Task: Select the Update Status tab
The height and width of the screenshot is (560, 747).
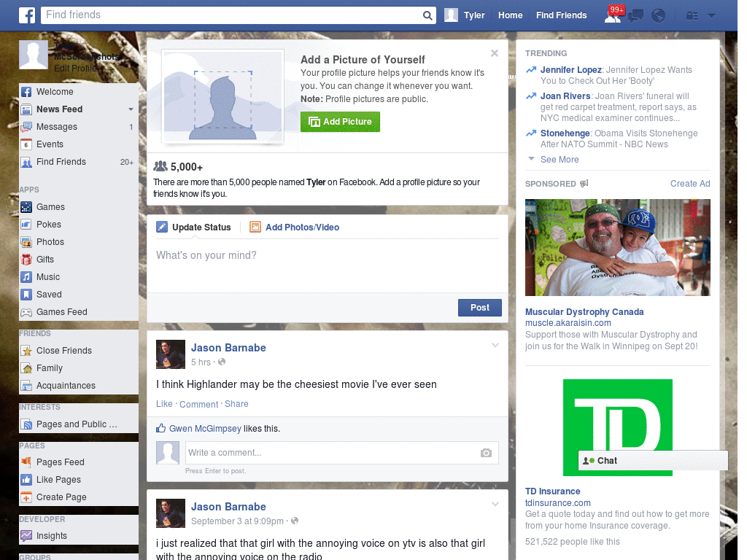Action: (x=194, y=227)
